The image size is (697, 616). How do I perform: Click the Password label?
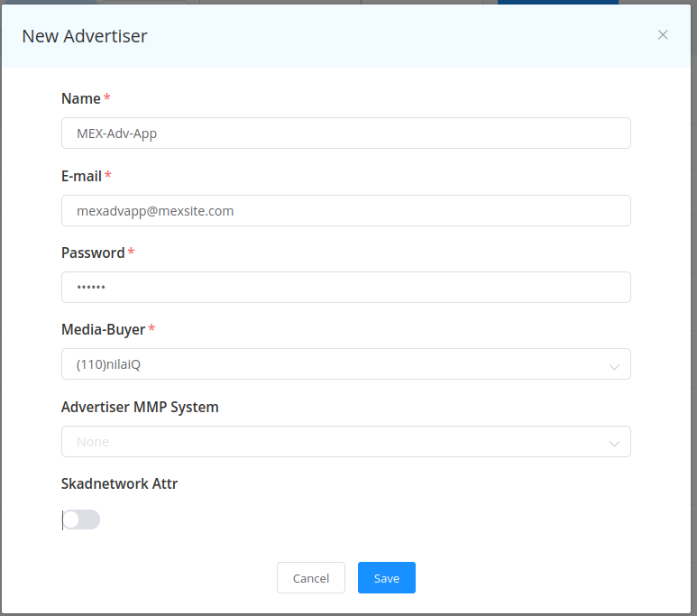(93, 253)
